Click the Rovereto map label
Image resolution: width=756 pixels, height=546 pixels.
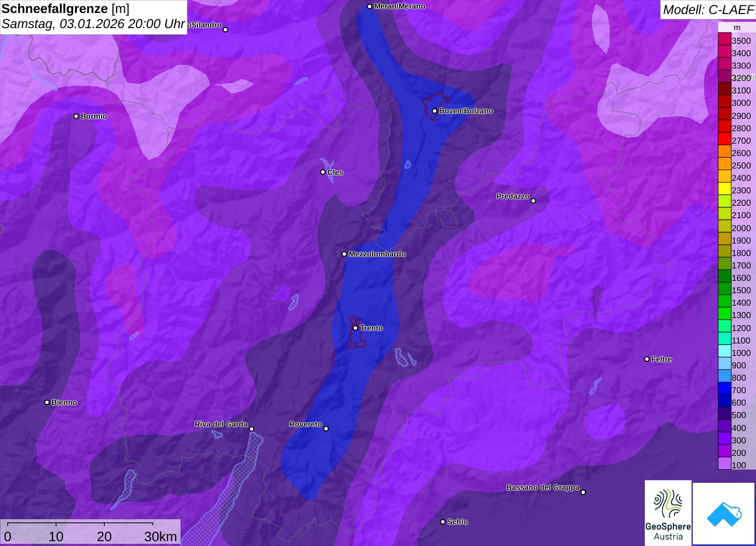[x=306, y=424]
